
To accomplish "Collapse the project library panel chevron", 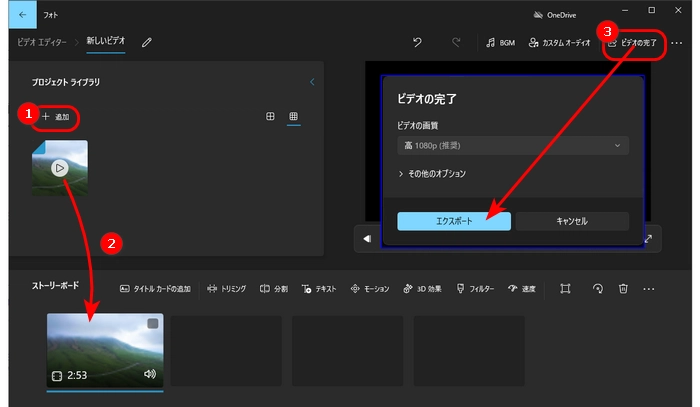I will (x=311, y=82).
